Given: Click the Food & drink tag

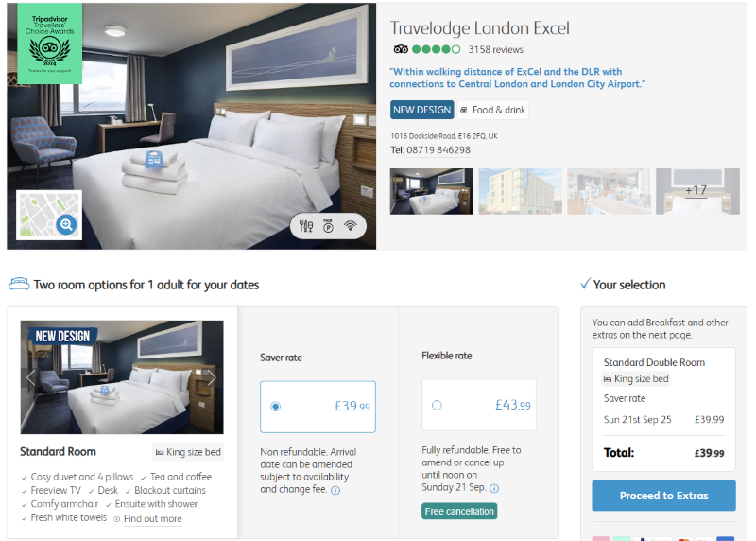Looking at the screenshot, I should pos(492,110).
